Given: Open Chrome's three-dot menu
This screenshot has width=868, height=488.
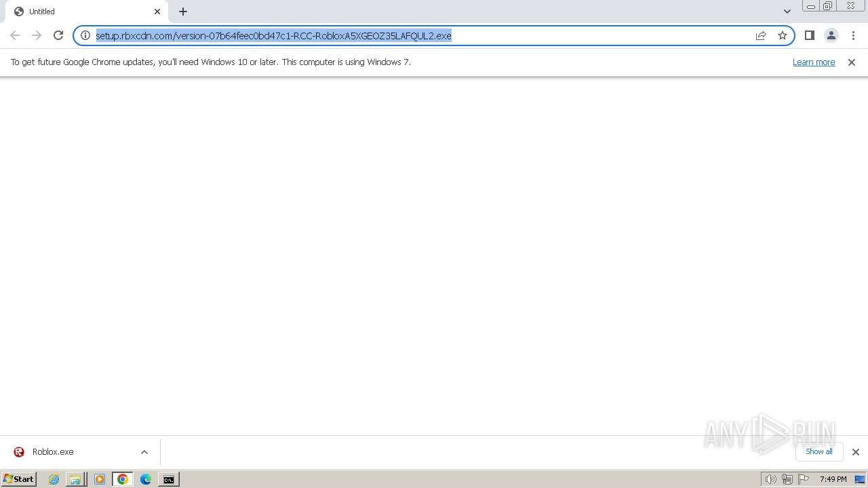Looking at the screenshot, I should (x=853, y=35).
